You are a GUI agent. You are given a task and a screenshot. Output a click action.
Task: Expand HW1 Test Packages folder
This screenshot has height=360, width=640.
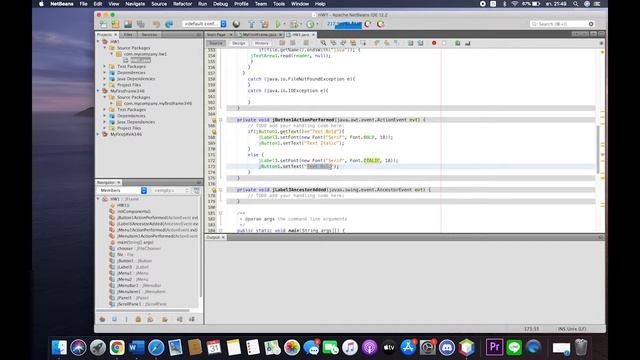click(x=105, y=66)
